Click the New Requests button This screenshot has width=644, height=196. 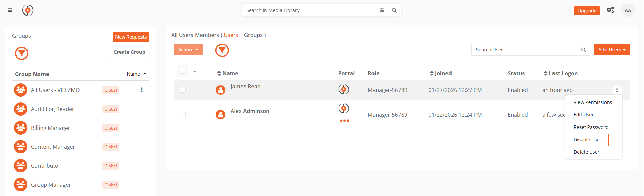pyautogui.click(x=131, y=37)
